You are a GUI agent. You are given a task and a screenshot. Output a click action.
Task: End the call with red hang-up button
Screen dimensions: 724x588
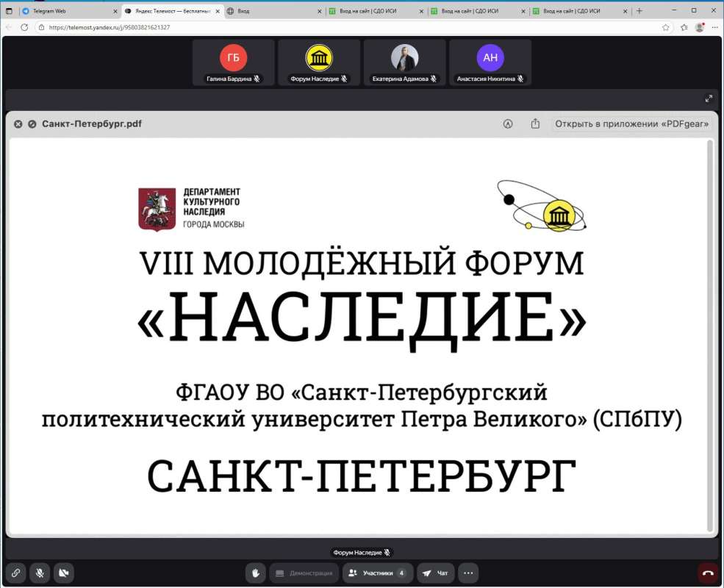(x=707, y=573)
